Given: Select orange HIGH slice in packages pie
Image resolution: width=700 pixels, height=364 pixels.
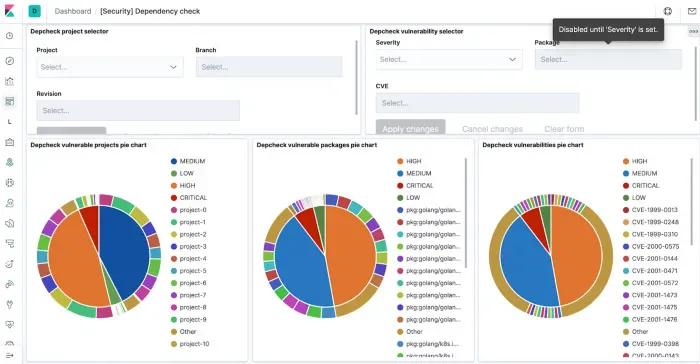Looking at the screenshot, I should [x=353, y=255].
